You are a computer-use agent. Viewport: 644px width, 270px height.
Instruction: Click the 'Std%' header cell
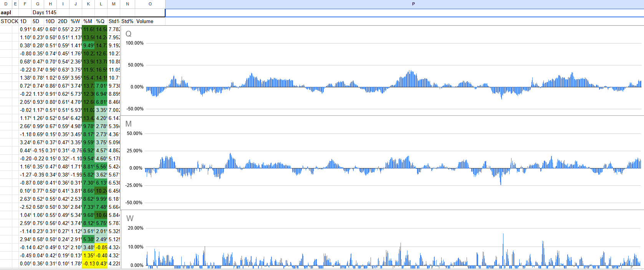[x=127, y=21]
